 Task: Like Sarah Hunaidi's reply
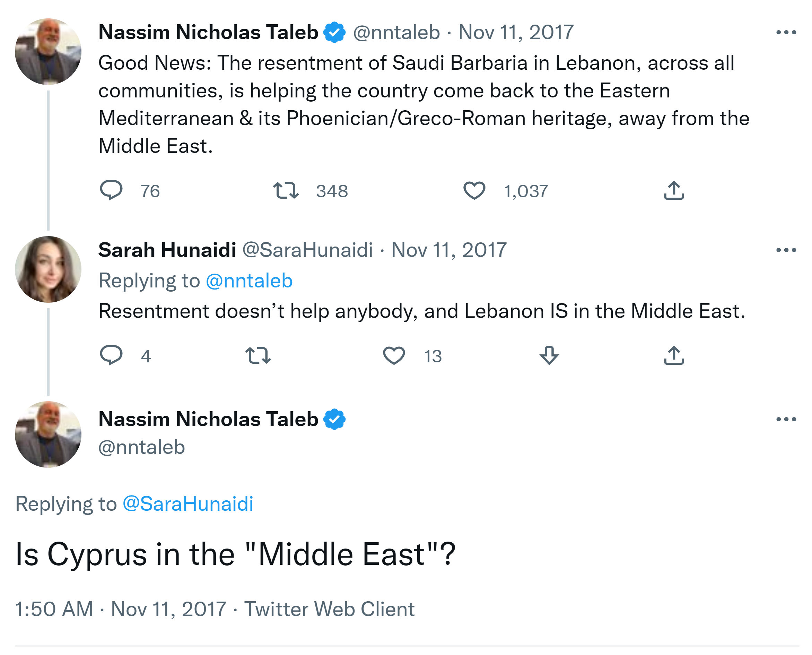[x=393, y=355]
